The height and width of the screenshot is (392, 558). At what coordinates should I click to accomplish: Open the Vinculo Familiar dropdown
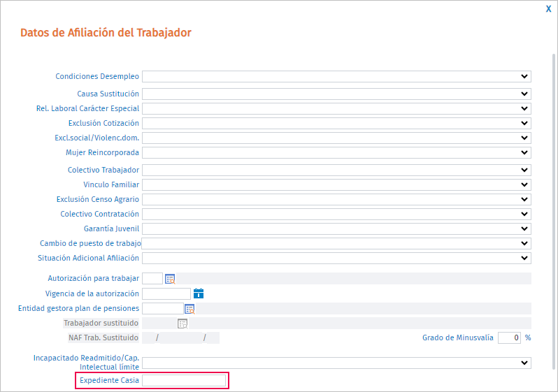coord(336,184)
